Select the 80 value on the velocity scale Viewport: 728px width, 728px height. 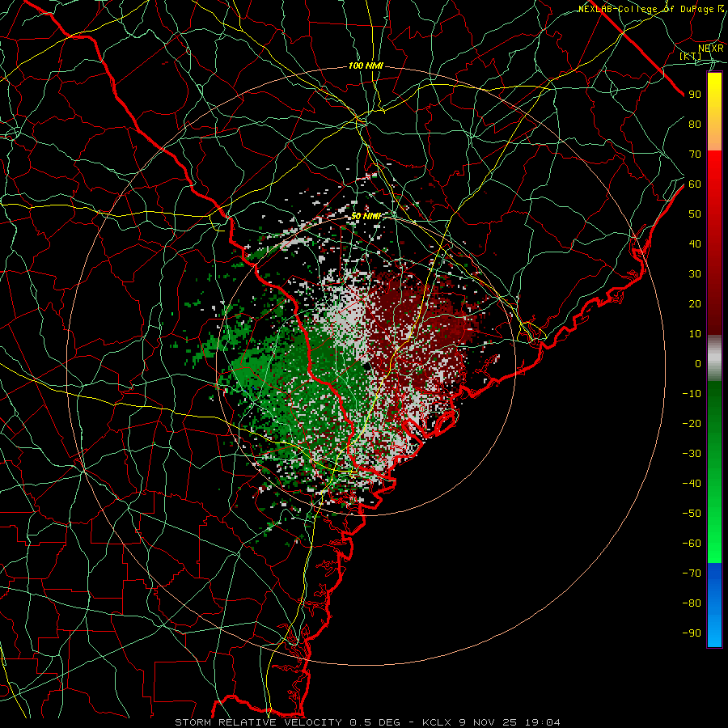pyautogui.click(x=695, y=125)
